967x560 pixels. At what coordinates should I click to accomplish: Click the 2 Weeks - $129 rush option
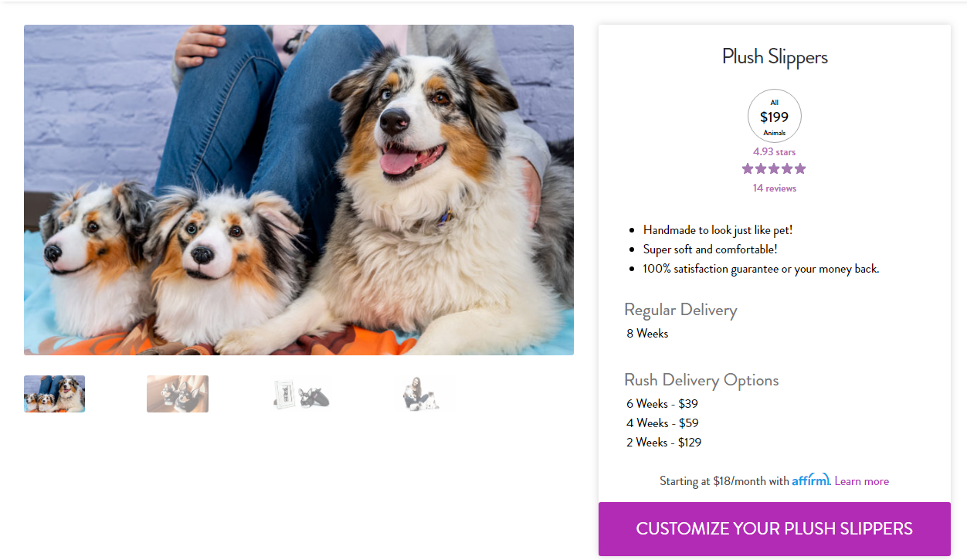664,442
